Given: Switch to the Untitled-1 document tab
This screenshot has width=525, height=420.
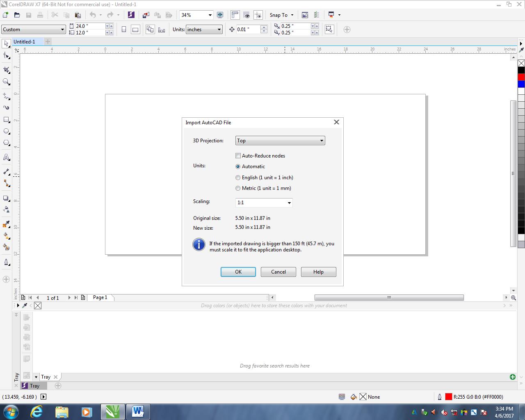Looking at the screenshot, I should (x=24, y=41).
